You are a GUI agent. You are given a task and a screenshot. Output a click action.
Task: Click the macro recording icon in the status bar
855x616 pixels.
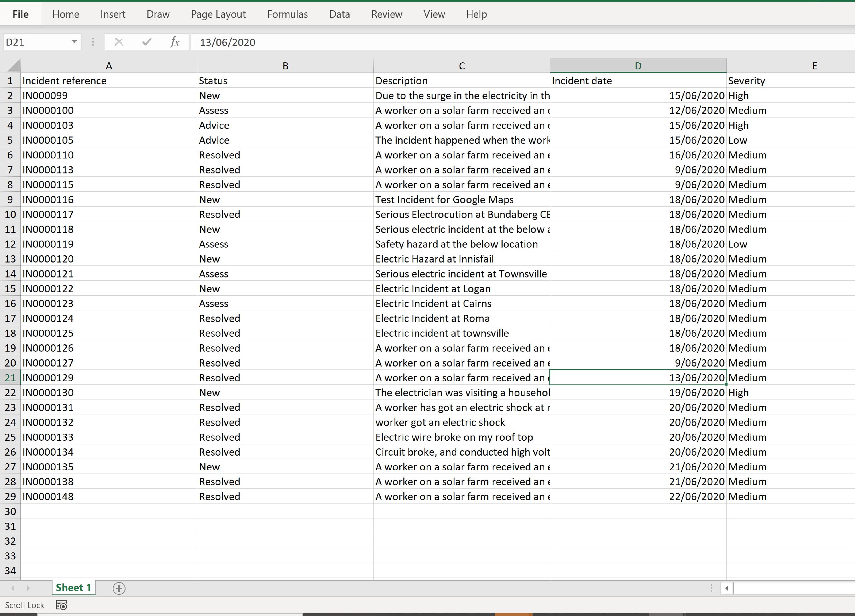pyautogui.click(x=61, y=605)
